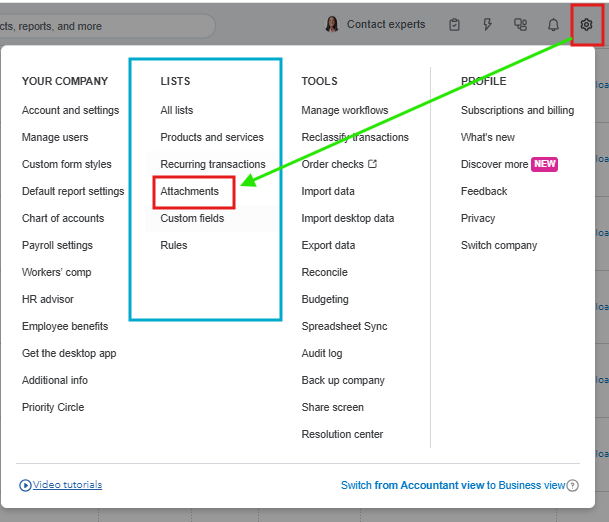Click the Video tutorials play icon

click(x=25, y=485)
